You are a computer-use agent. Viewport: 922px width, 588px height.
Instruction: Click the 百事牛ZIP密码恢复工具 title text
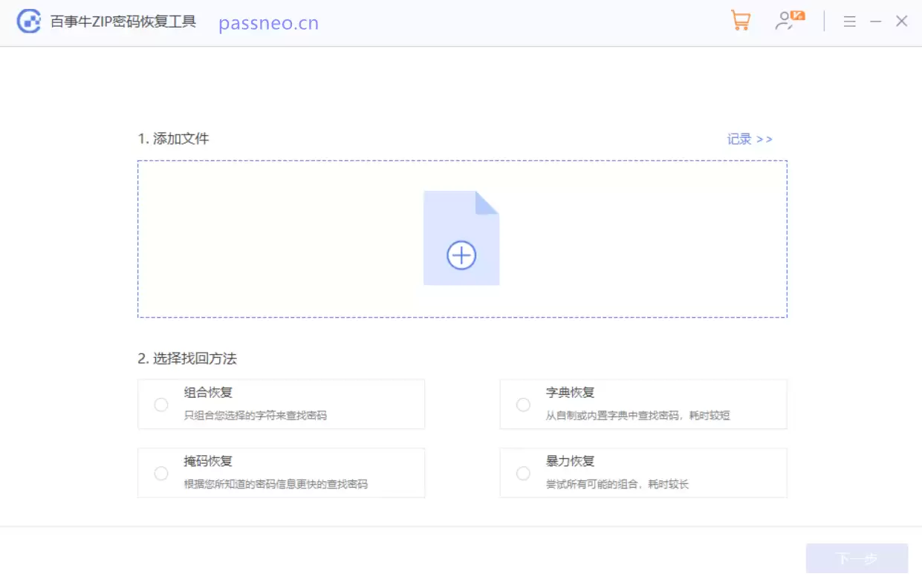[x=123, y=22]
